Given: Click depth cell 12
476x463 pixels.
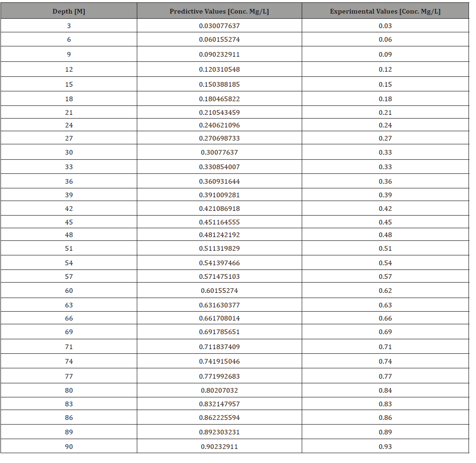Looking at the screenshot, I should [69, 69].
